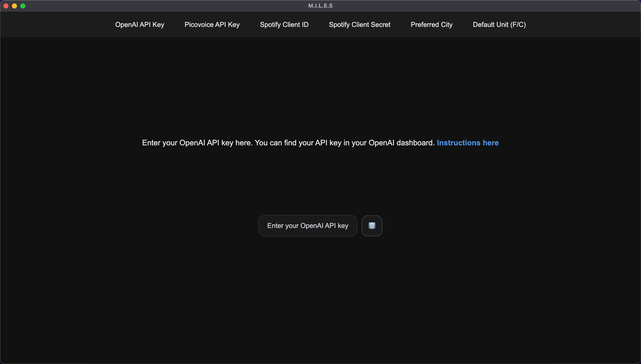
Task: Maximize the window with the green button
Action: click(23, 6)
